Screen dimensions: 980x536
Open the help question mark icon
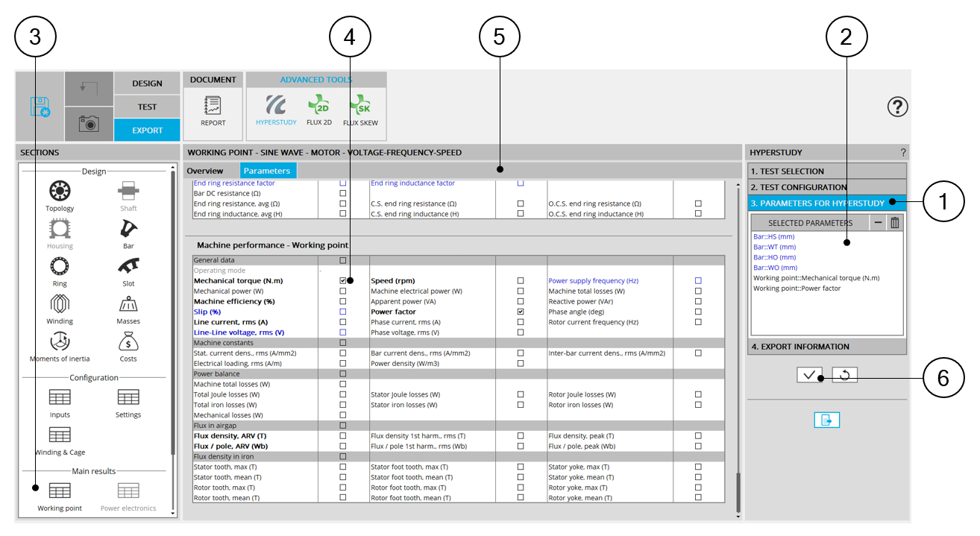897,107
